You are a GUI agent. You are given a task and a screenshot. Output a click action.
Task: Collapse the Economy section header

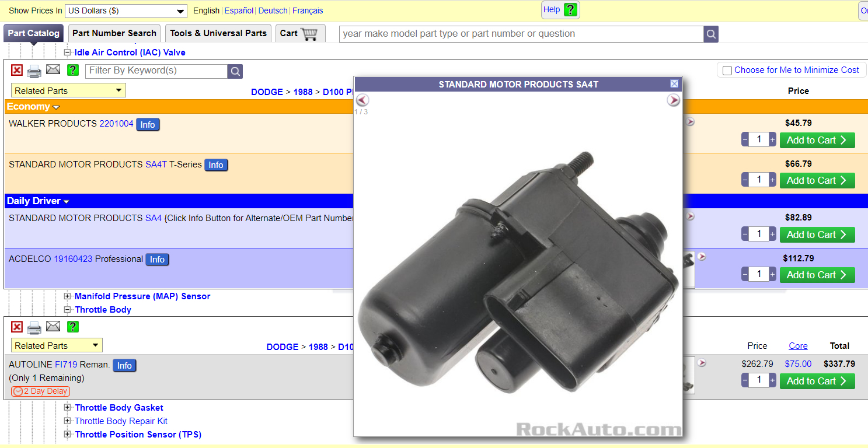point(33,107)
